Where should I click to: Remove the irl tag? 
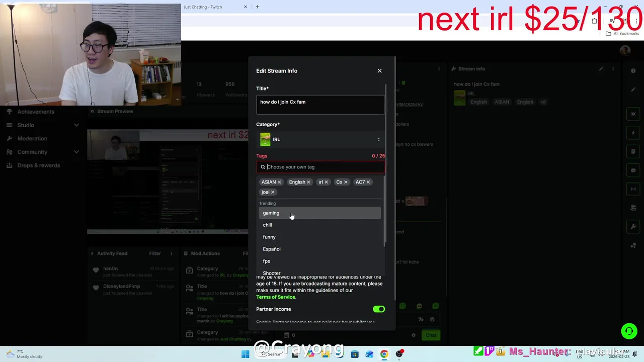click(326, 182)
